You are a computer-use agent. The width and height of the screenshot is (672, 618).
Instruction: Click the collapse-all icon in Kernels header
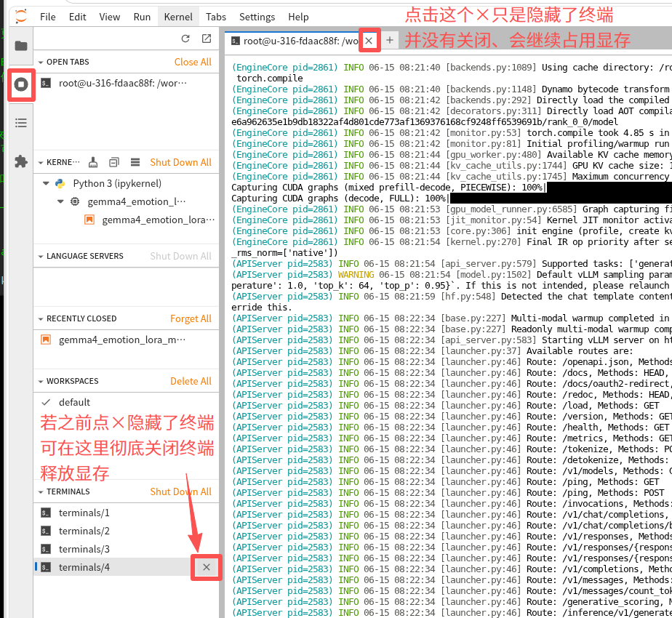click(114, 162)
